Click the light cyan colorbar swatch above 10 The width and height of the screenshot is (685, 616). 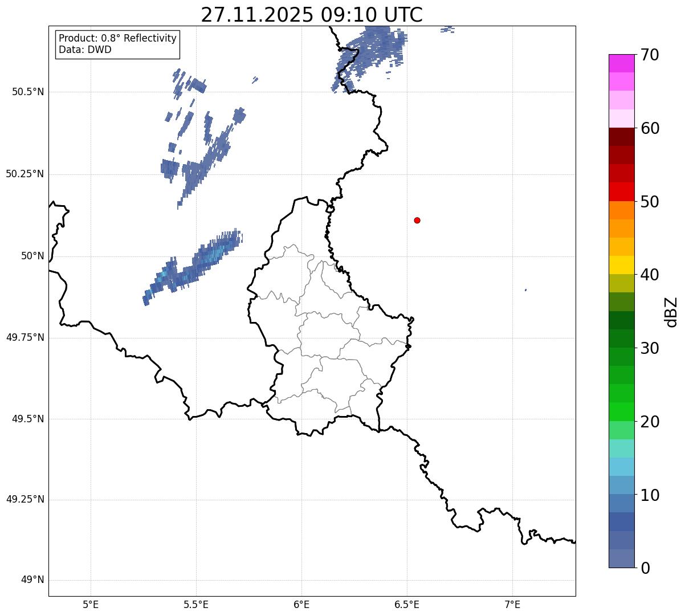pos(622,467)
